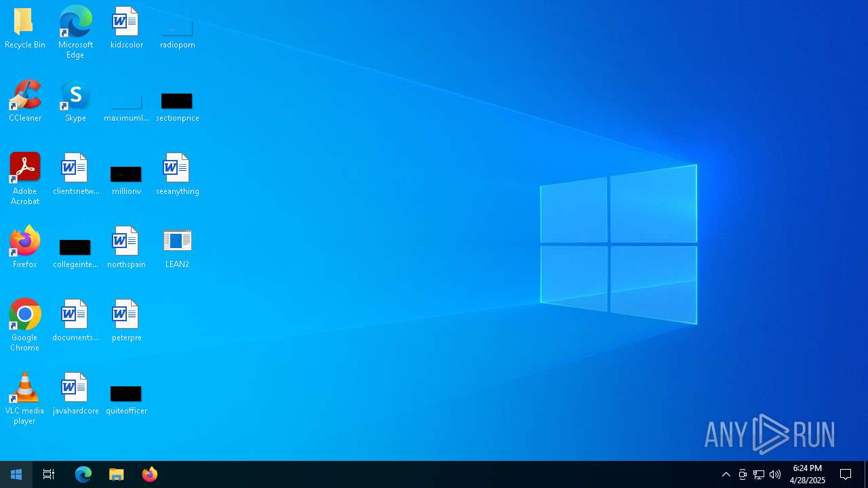Viewport: 868px width, 488px height.
Task: Click the Show desktop strip
Action: (x=866, y=474)
